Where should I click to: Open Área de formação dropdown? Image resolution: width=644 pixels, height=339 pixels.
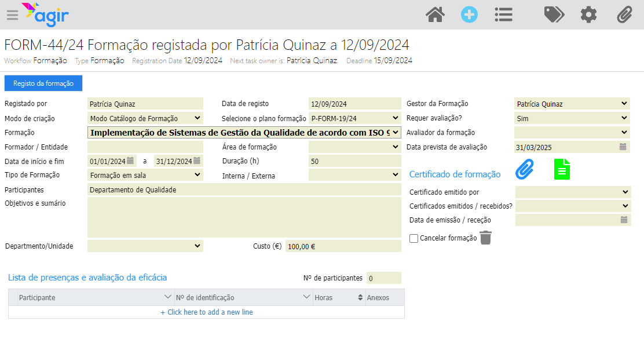click(355, 147)
